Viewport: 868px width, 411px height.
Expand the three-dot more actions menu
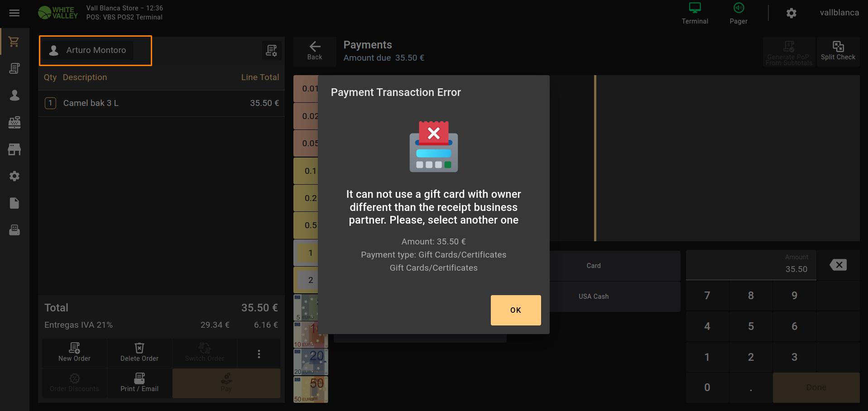[x=259, y=354]
